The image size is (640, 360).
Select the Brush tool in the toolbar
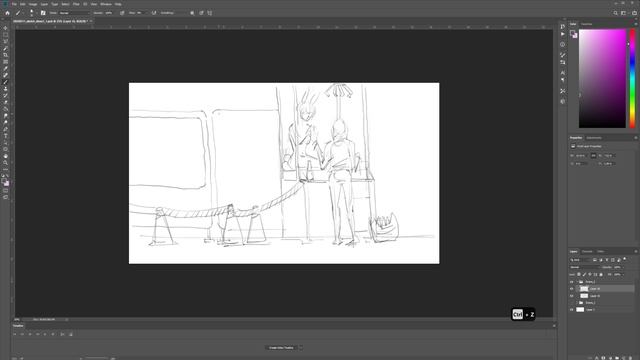tap(5, 82)
